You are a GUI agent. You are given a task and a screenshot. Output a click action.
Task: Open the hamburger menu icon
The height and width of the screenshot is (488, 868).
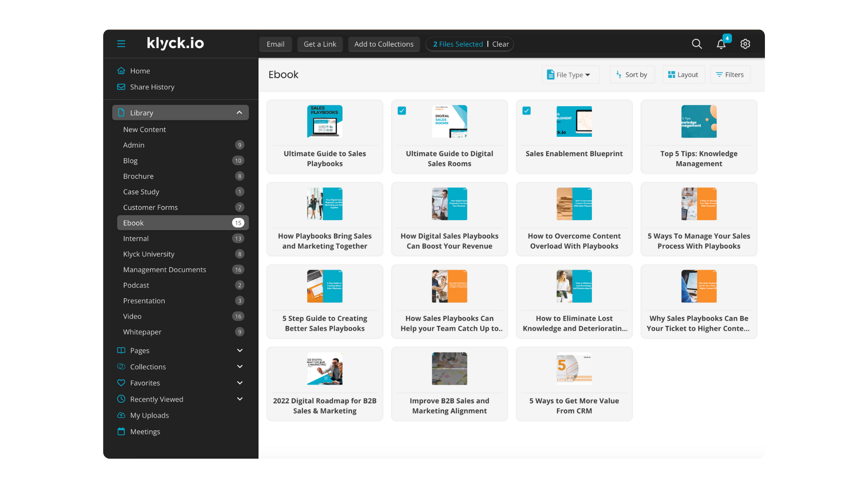click(x=121, y=44)
